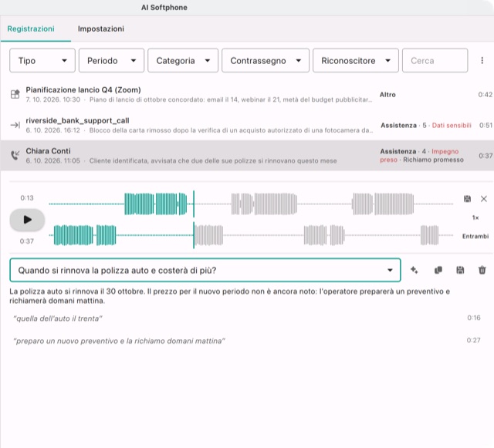Open the question combo box dropdown arrow
This screenshot has width=494, height=448.
(390, 270)
